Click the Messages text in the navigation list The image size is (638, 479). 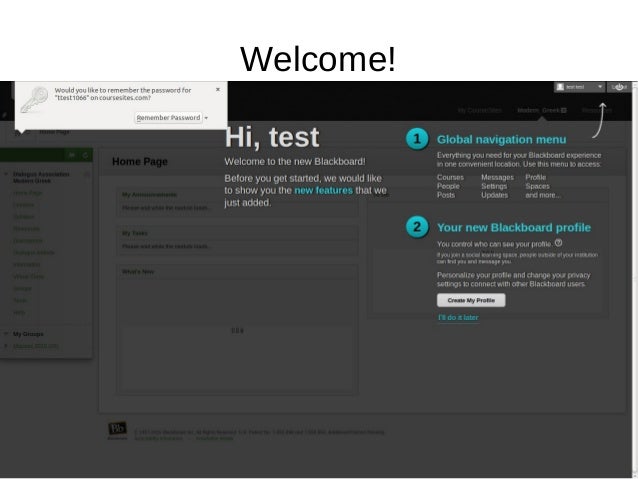coord(497,177)
